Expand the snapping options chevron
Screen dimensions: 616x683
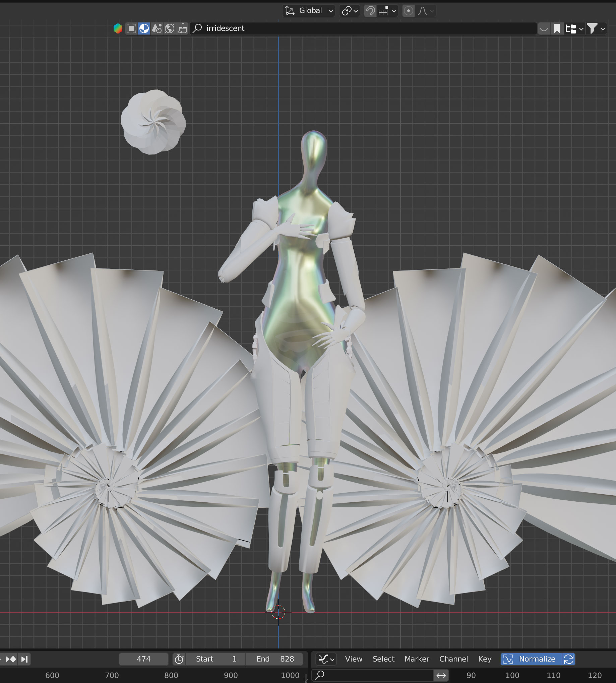(x=394, y=11)
